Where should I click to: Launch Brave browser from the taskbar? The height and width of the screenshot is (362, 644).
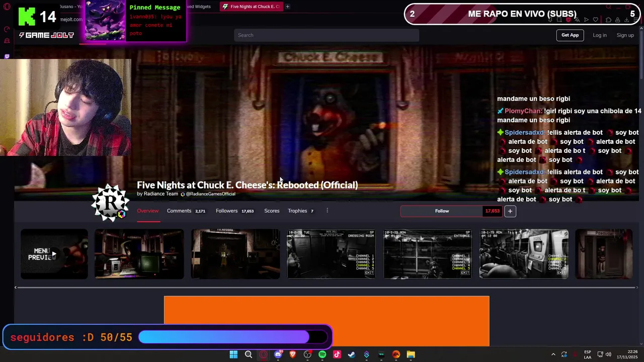click(x=293, y=354)
